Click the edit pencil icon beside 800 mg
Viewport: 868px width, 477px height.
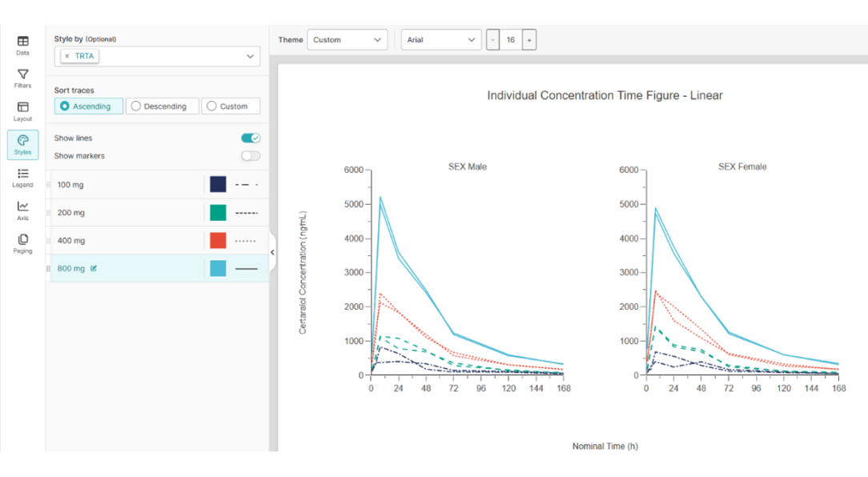94,269
